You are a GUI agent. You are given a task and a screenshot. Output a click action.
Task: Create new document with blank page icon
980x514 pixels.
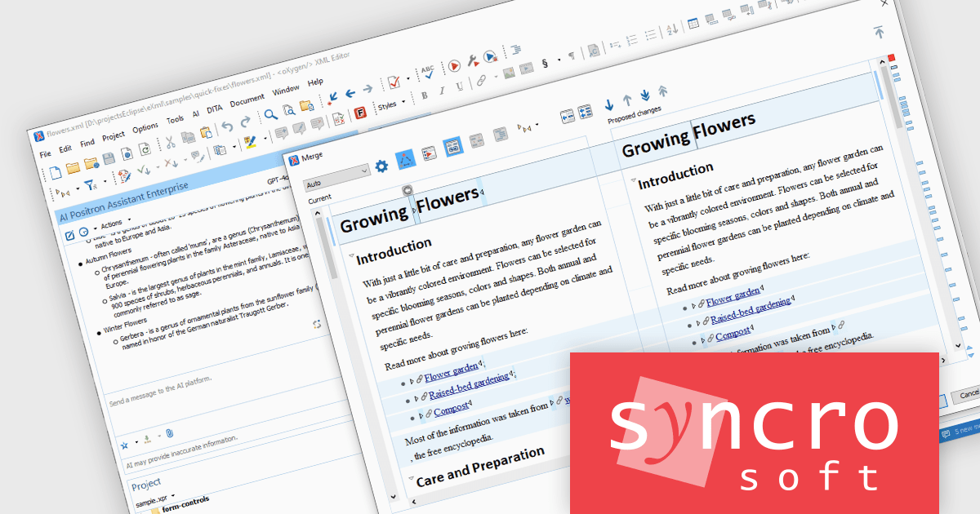pyautogui.click(x=56, y=171)
